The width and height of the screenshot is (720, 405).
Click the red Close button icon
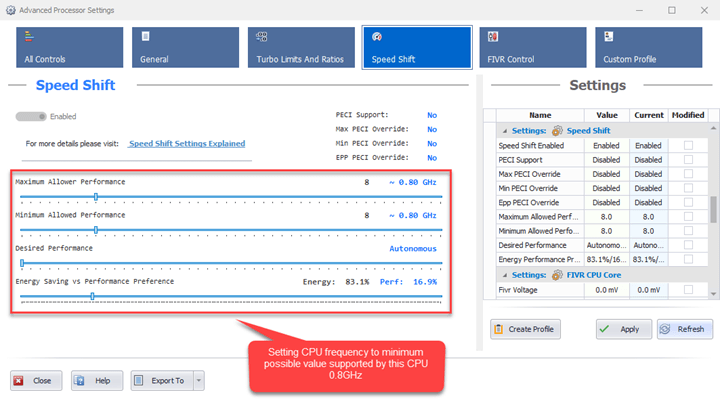(x=18, y=381)
